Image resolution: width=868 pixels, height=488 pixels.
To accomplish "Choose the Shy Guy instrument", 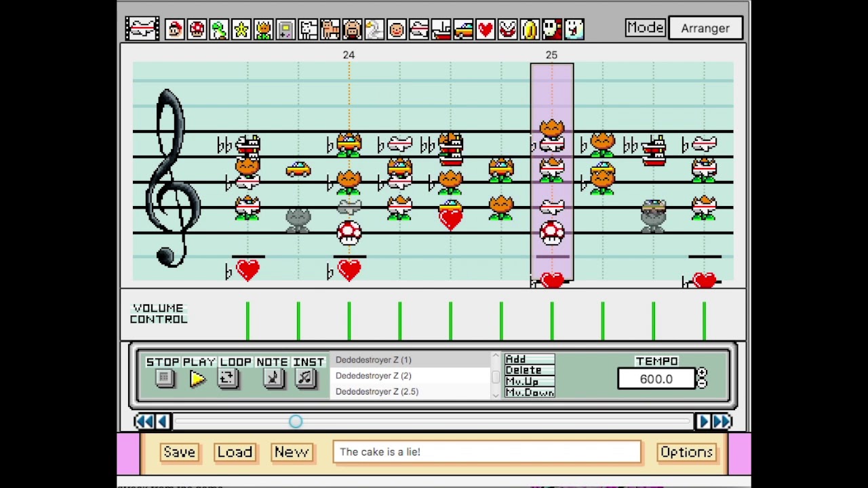I will click(x=552, y=29).
